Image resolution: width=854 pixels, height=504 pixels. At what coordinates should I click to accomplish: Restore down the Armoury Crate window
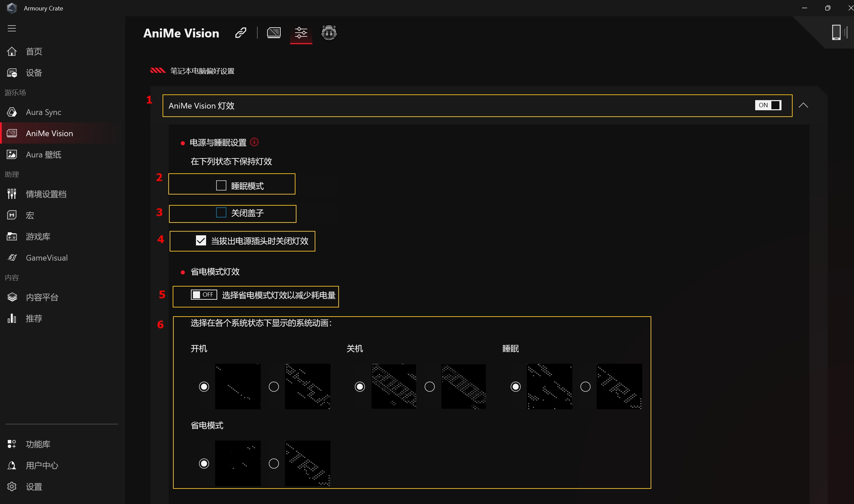828,8
